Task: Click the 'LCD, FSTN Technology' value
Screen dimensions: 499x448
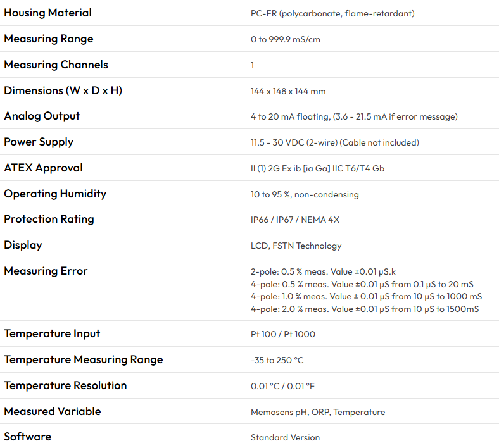Action: point(296,246)
